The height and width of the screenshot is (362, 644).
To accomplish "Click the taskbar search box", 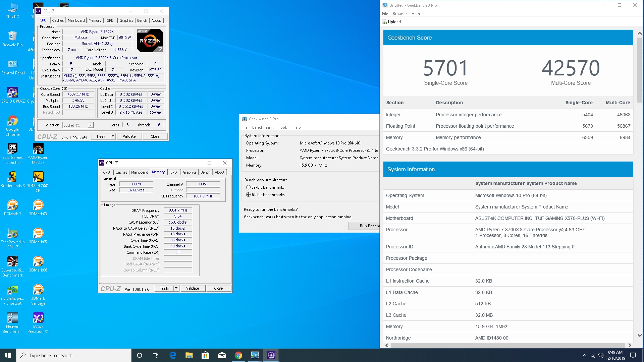I will [x=74, y=355].
